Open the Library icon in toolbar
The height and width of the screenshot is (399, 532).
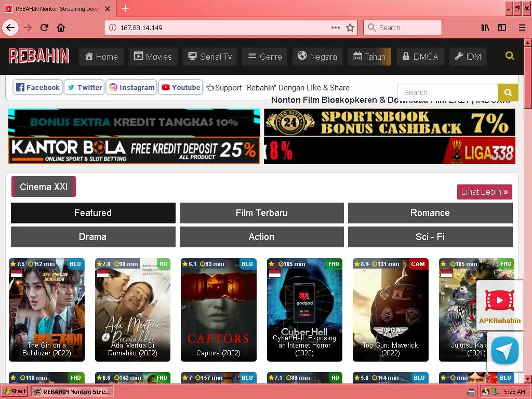[486, 28]
